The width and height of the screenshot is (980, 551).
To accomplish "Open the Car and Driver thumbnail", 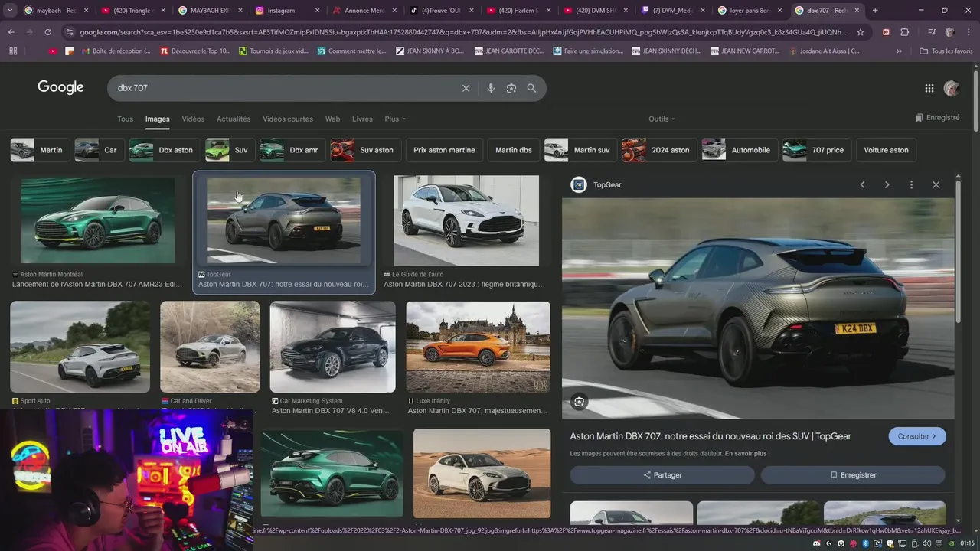I will click(210, 347).
